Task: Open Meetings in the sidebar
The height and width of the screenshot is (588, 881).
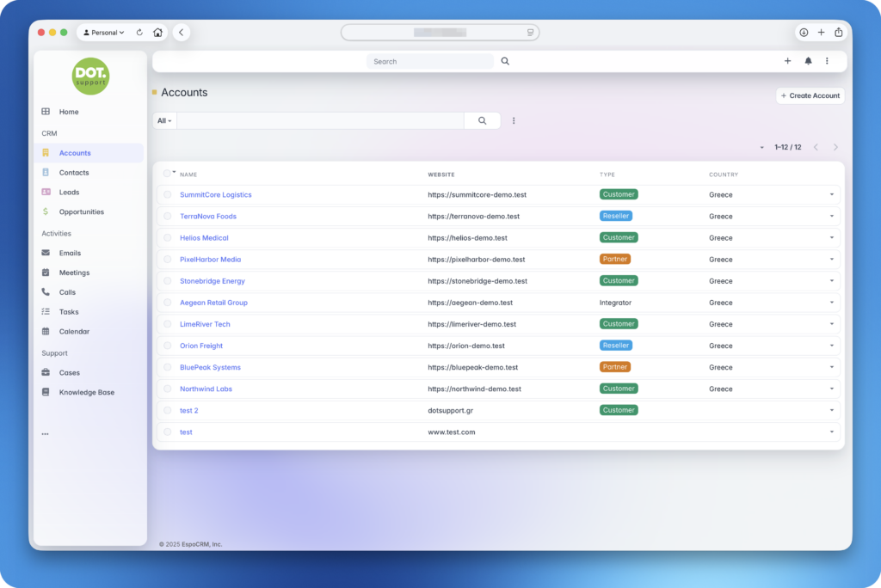Action: coord(74,273)
